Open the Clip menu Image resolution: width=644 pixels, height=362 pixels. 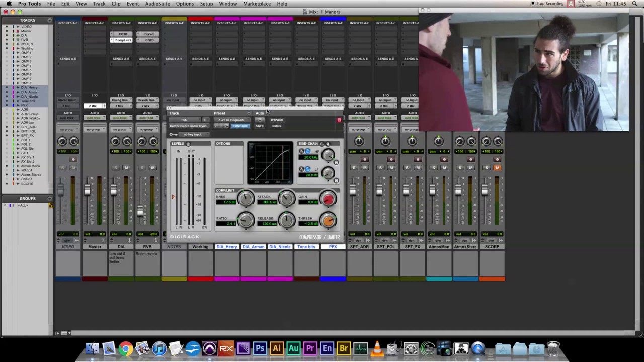click(x=116, y=4)
